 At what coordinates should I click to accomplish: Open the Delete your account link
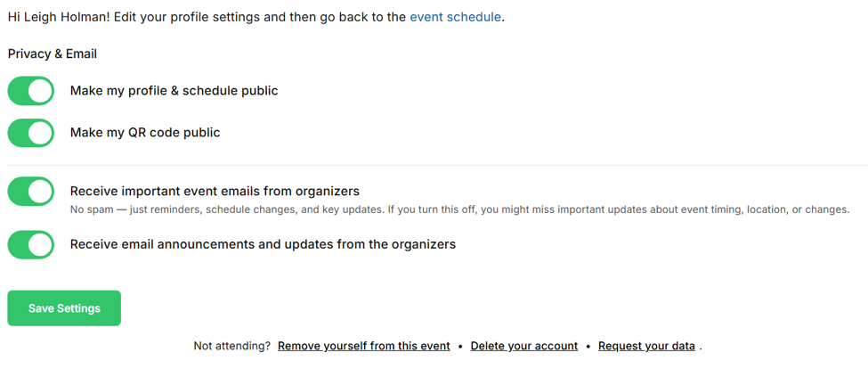coord(524,347)
